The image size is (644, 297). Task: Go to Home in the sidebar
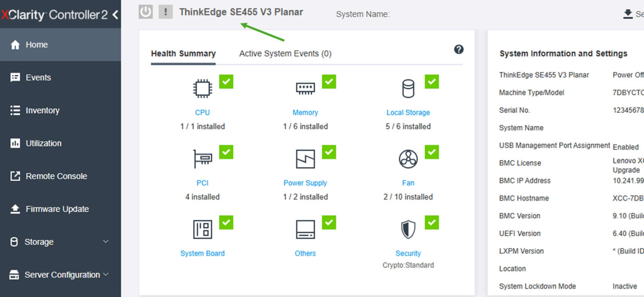click(x=60, y=45)
